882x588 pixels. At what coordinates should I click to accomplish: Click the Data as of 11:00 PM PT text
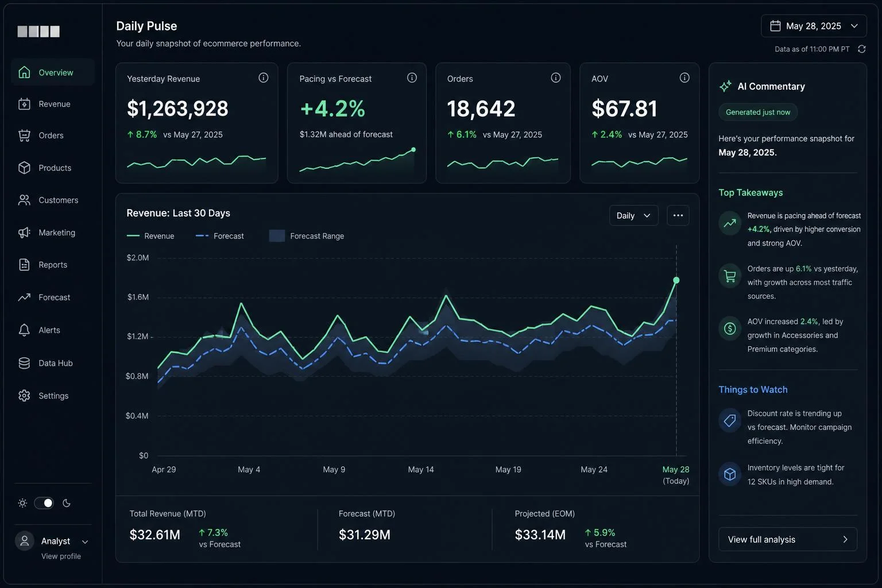[812, 49]
